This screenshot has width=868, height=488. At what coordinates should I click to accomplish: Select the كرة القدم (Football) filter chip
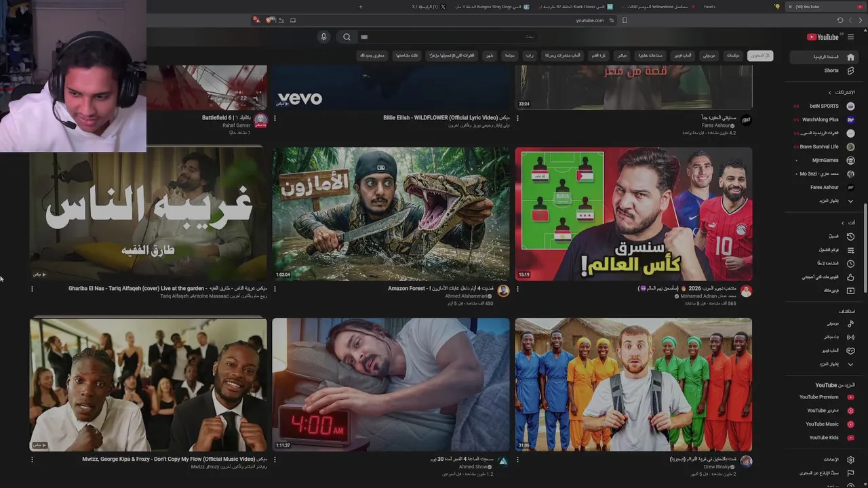599,56
